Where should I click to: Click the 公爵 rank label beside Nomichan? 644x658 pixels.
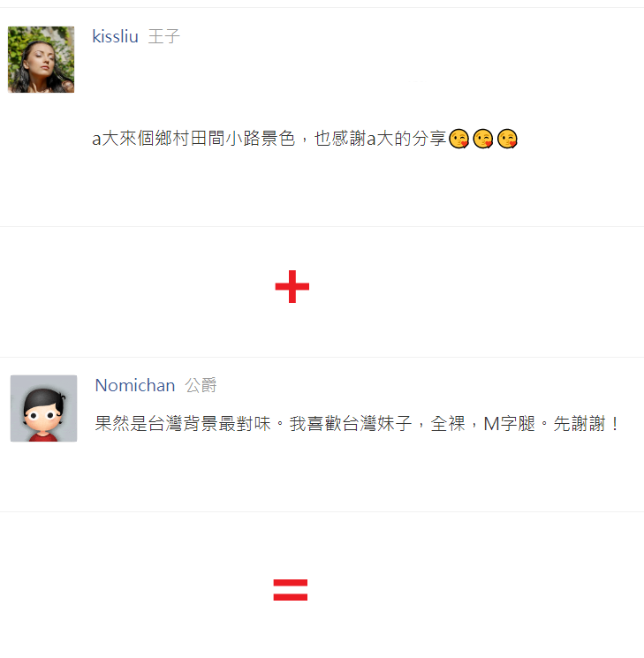point(201,385)
